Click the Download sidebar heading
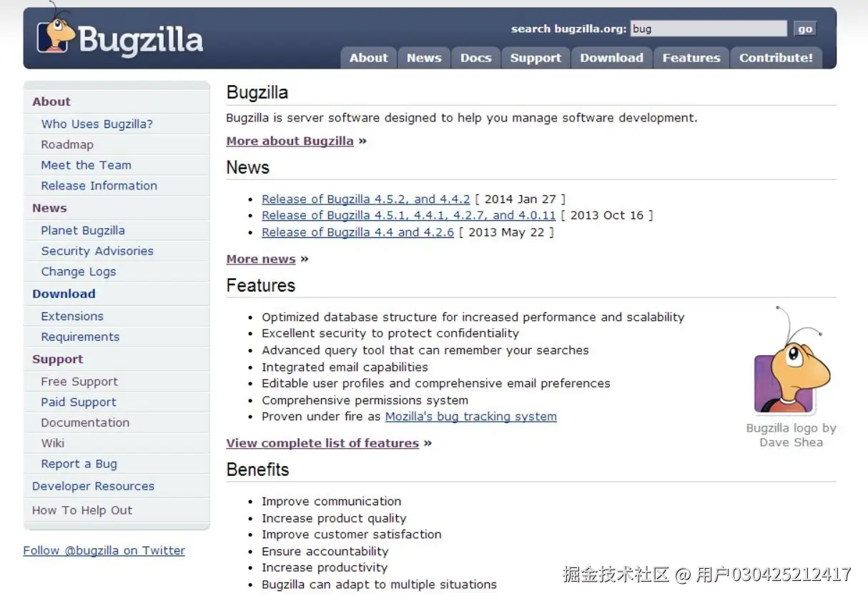 click(64, 294)
